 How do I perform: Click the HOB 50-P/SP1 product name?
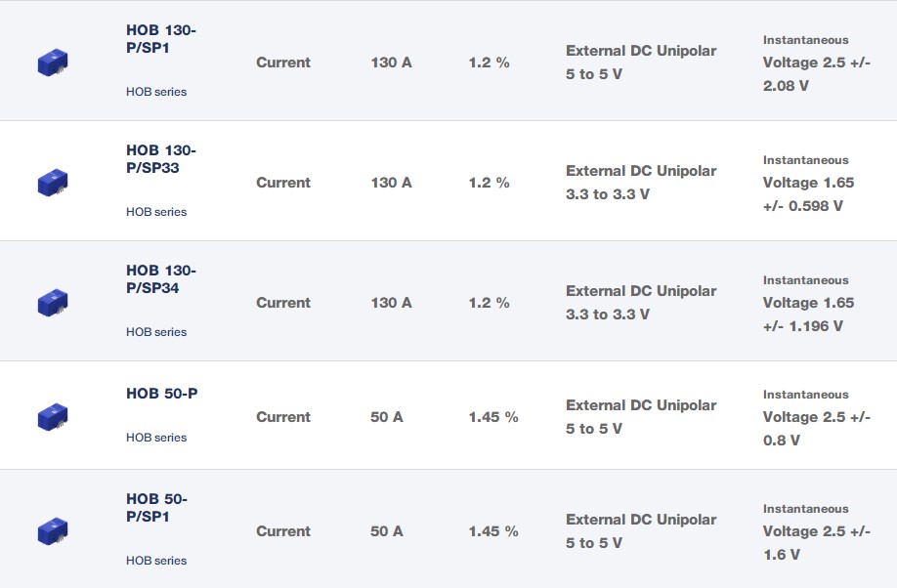[156, 508]
